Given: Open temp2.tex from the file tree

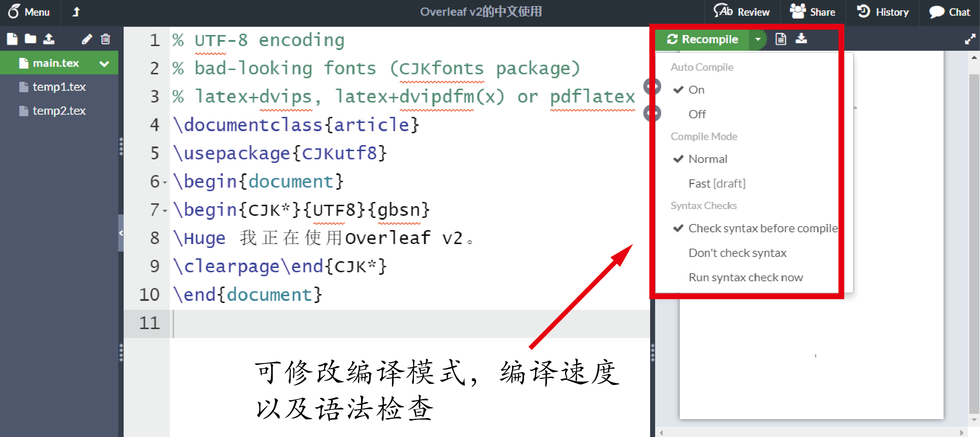Looking at the screenshot, I should [x=59, y=111].
